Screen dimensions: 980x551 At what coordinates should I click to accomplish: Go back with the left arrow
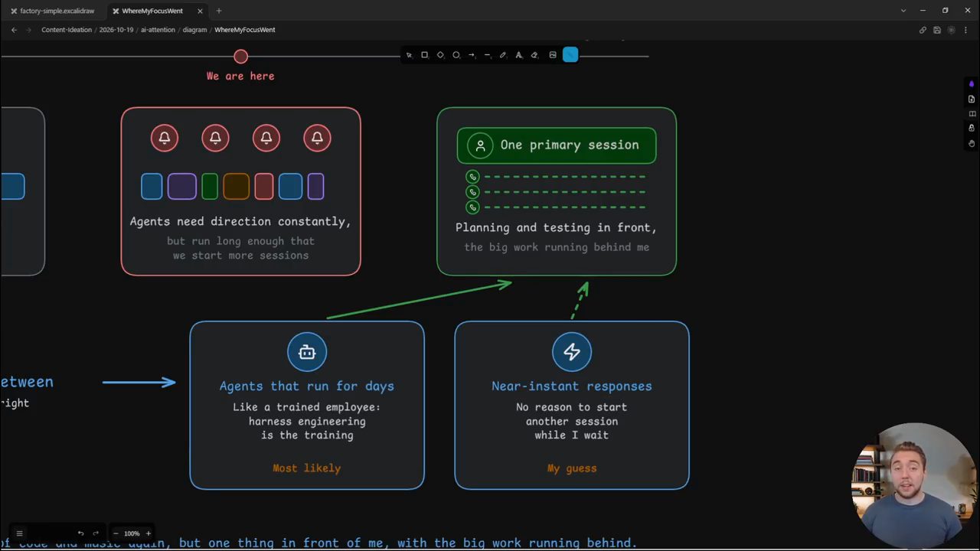point(14,30)
